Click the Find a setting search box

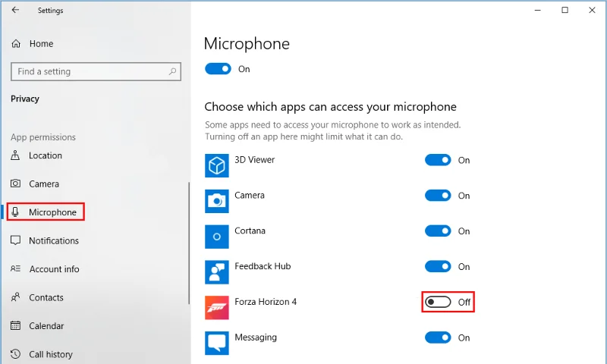point(96,71)
